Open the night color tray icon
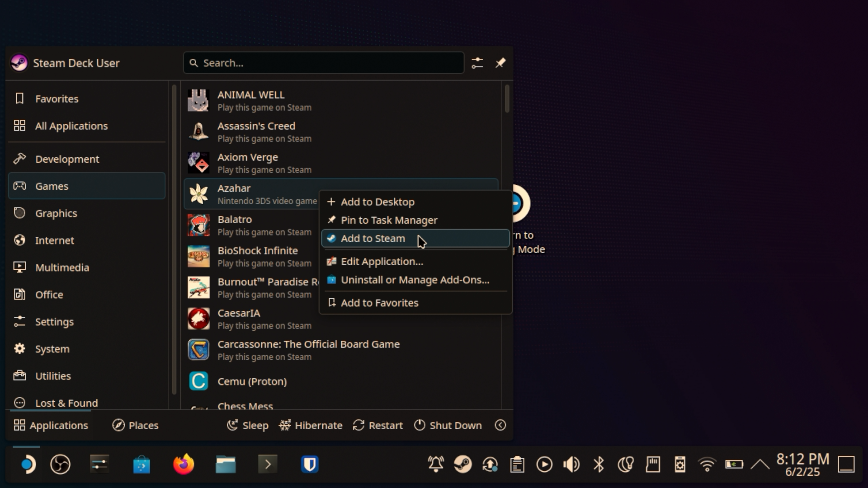The height and width of the screenshot is (488, 868). [x=626, y=465]
